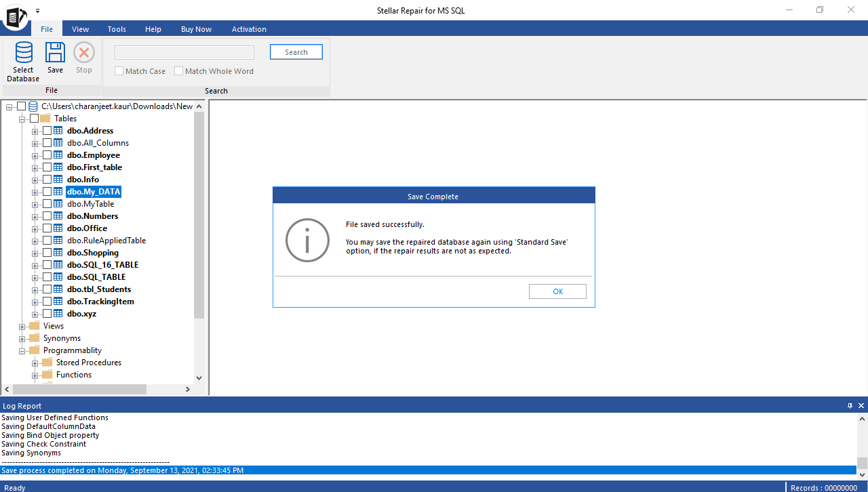Image resolution: width=868 pixels, height=492 pixels.
Task: Click table icon next to dbo.xyz
Action: tap(58, 314)
